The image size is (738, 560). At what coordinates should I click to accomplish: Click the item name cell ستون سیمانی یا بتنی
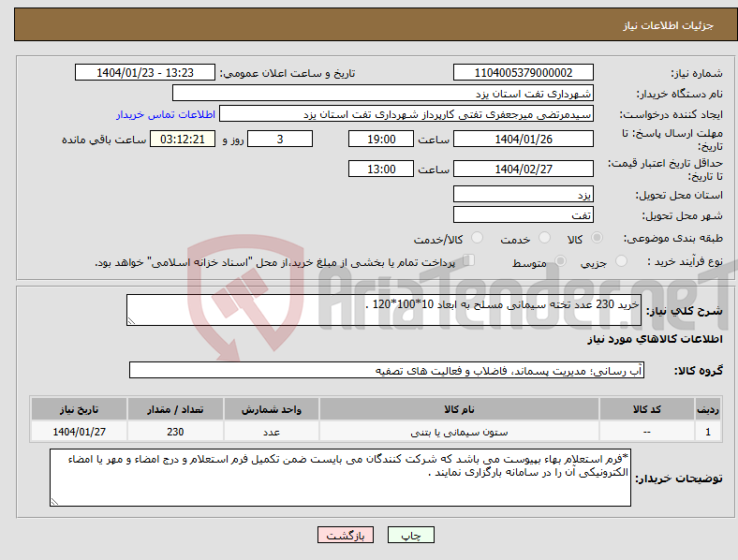tap(459, 432)
